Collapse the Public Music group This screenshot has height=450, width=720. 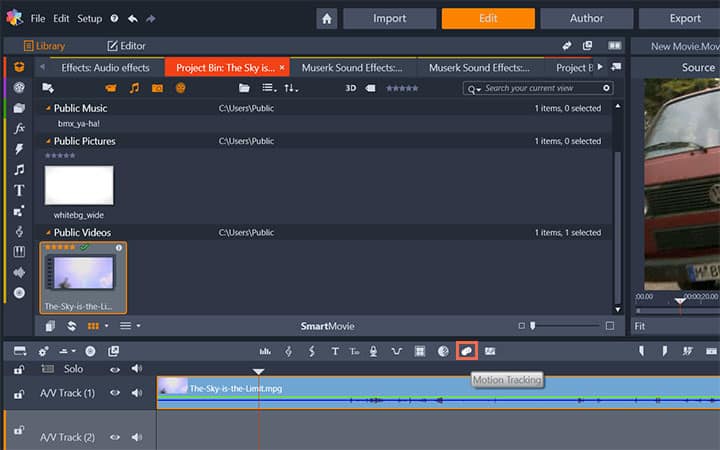(x=48, y=108)
